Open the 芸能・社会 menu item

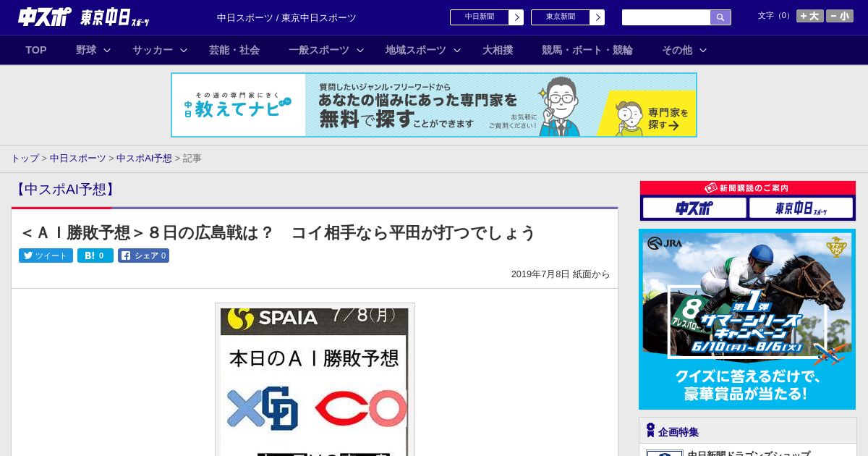[234, 50]
